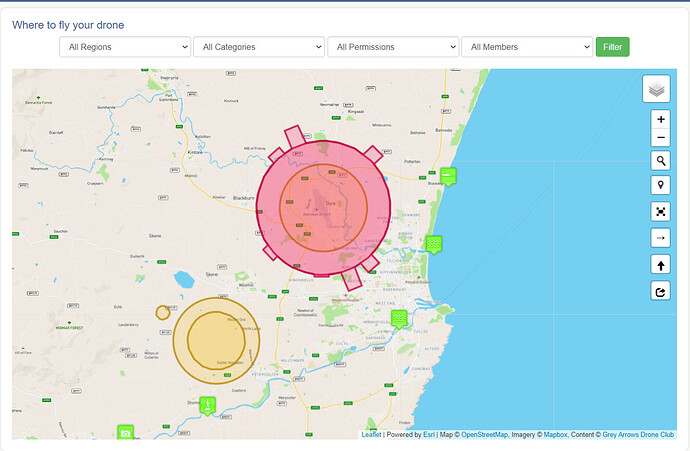Open the map search magnifier
Viewport: 690px width, 451px height.
pyautogui.click(x=660, y=160)
